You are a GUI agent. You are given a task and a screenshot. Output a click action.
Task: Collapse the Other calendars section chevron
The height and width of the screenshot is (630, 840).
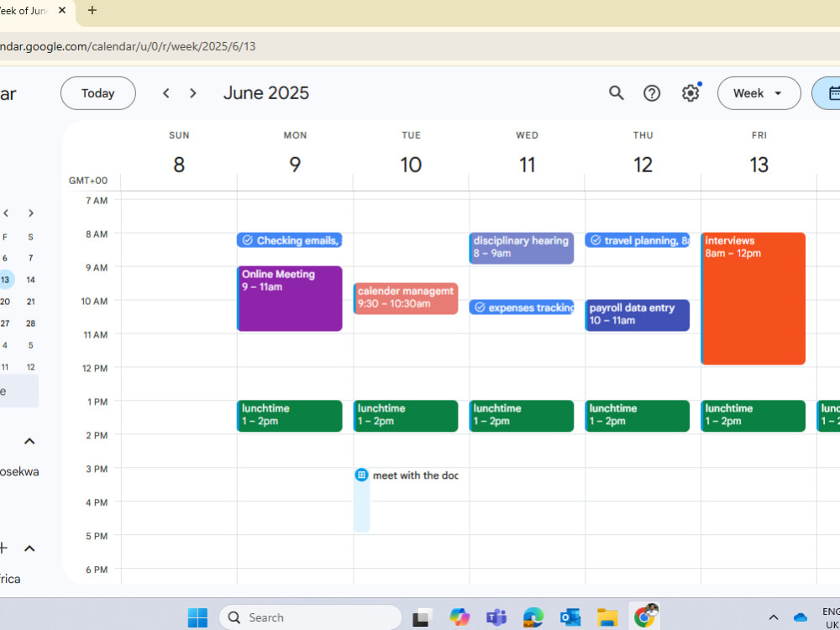29,549
